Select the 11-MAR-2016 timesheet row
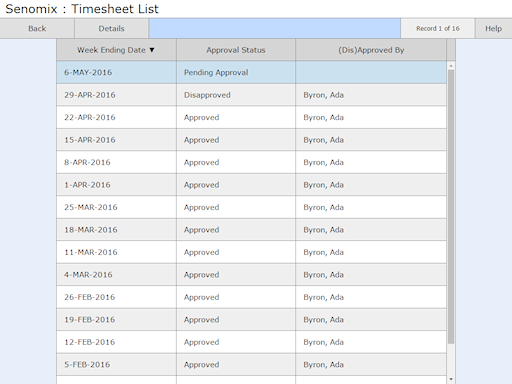This screenshot has width=512, height=384. [251, 252]
